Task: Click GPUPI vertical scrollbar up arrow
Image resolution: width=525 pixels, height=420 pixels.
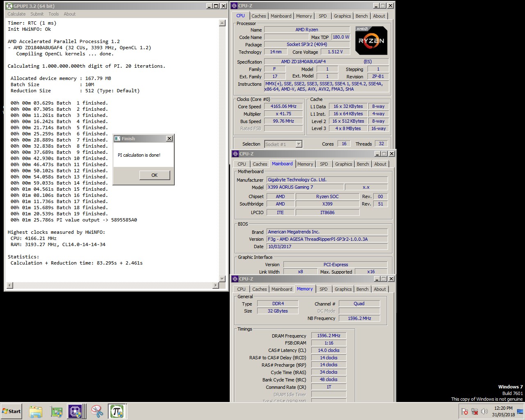Action: point(222,23)
